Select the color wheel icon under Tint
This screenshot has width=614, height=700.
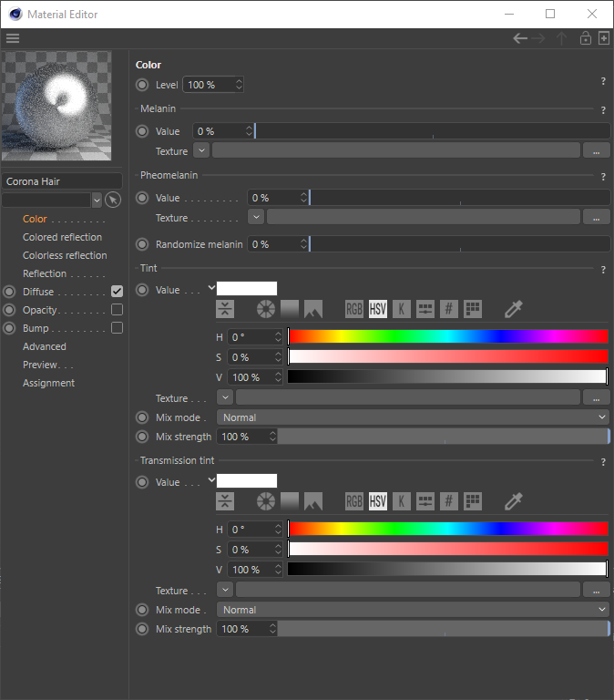[x=266, y=309]
